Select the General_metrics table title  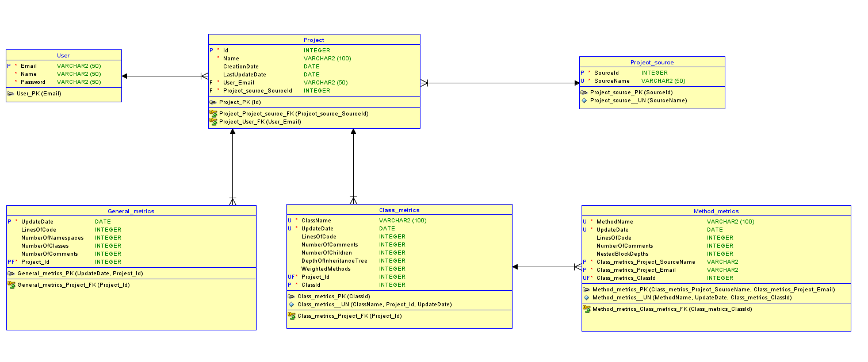[x=131, y=211]
